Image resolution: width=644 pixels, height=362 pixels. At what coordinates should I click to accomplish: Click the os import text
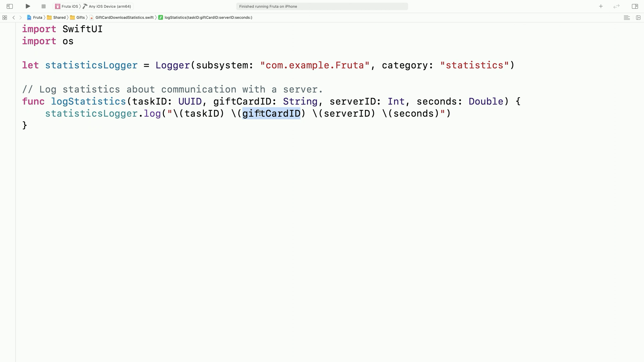tap(68, 41)
